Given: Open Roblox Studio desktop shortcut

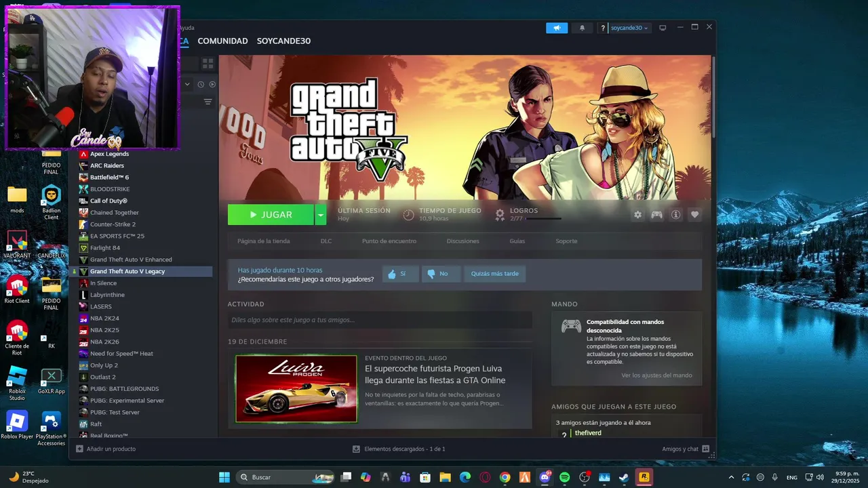Looking at the screenshot, I should pyautogui.click(x=17, y=383).
